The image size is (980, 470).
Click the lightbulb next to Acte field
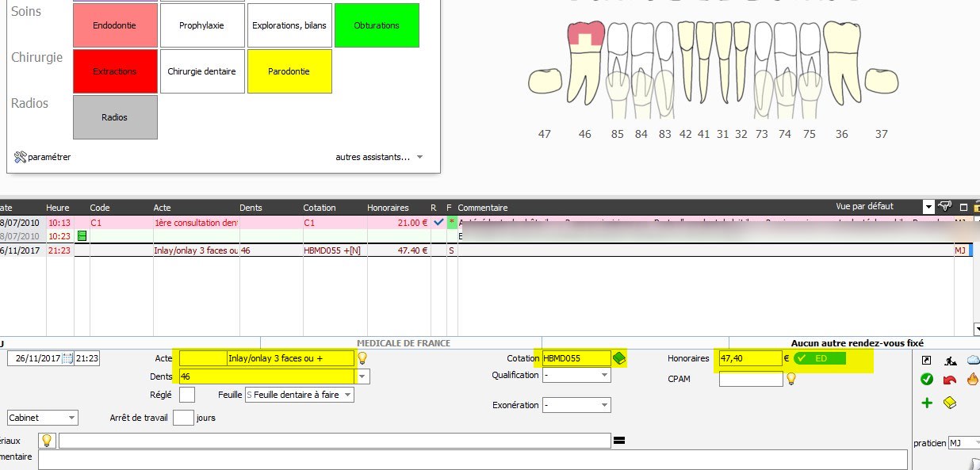pyautogui.click(x=362, y=358)
